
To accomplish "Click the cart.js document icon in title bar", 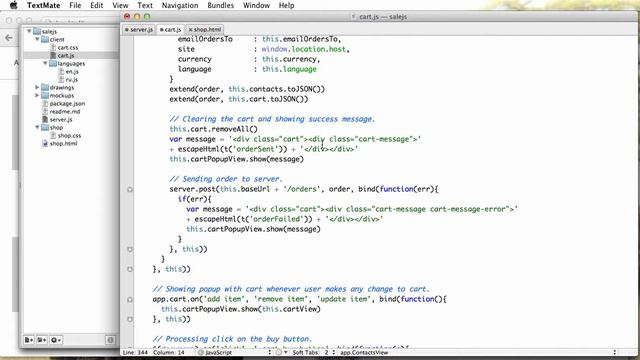I will click(353, 17).
